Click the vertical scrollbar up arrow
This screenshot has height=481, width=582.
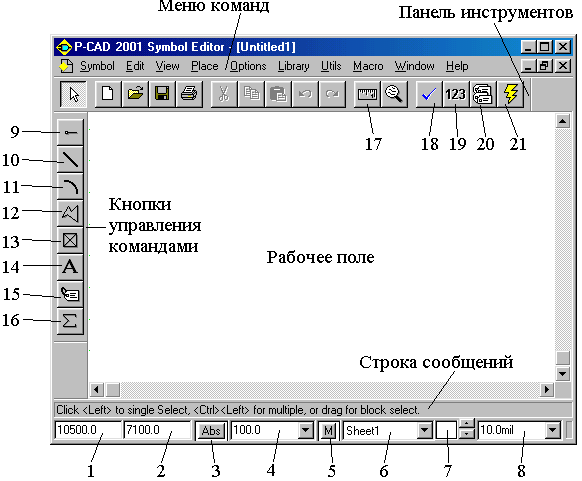(563, 121)
